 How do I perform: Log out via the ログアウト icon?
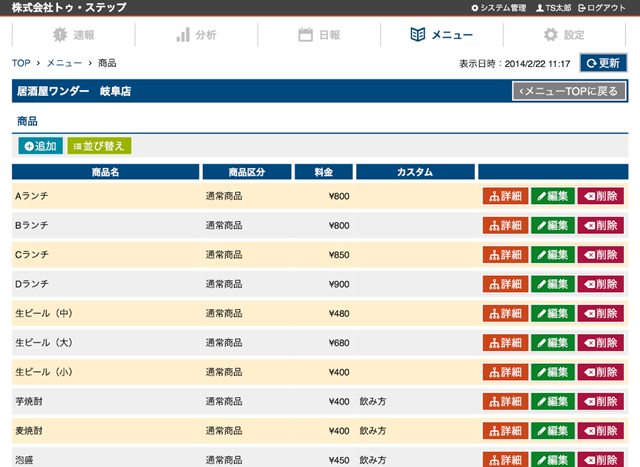coord(583,8)
